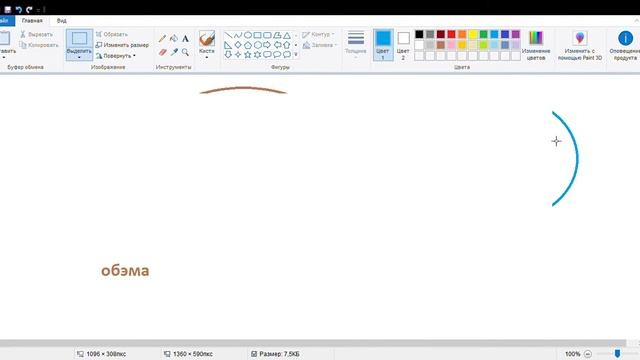Click the Save icon in the title bar
Screen dimensions: 640x360
coord(8,9)
